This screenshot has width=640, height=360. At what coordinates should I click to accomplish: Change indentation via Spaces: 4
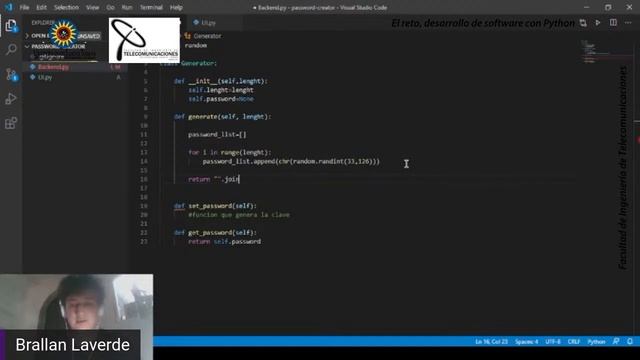coord(526,341)
